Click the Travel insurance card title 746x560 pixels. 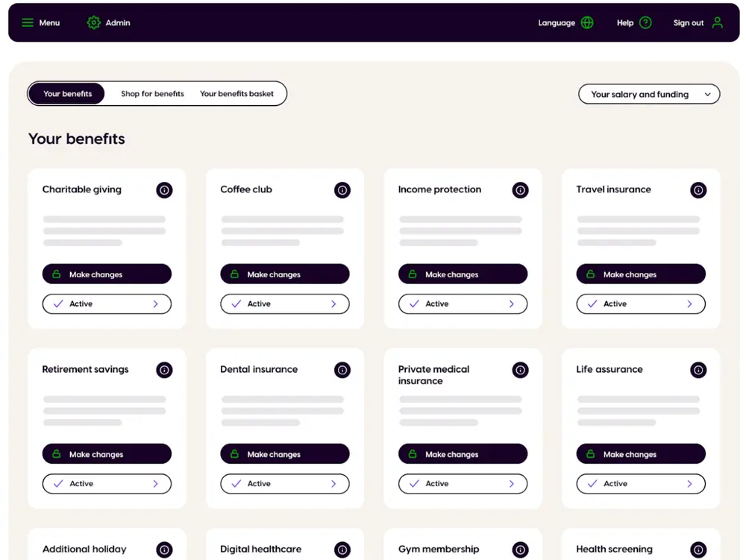[x=613, y=189]
